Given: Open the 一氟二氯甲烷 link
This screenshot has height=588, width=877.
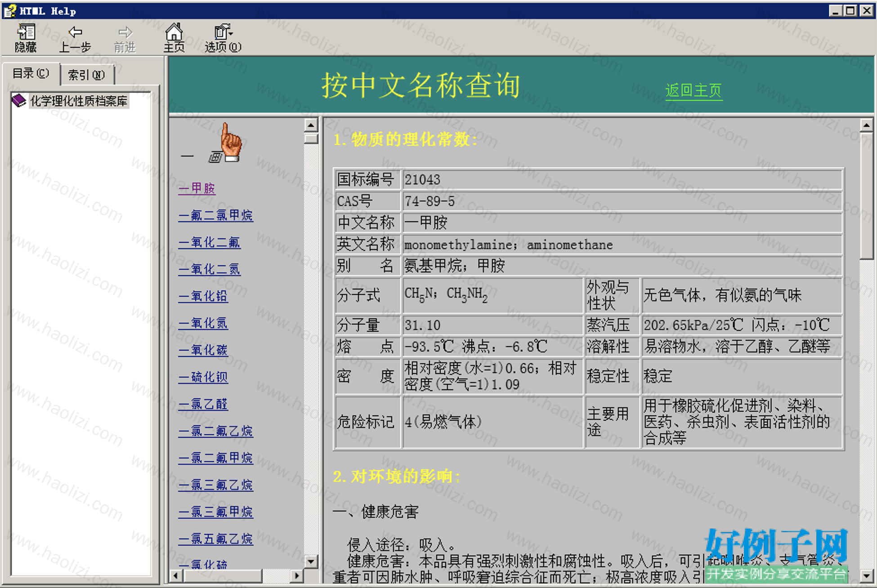Looking at the screenshot, I should click(215, 215).
